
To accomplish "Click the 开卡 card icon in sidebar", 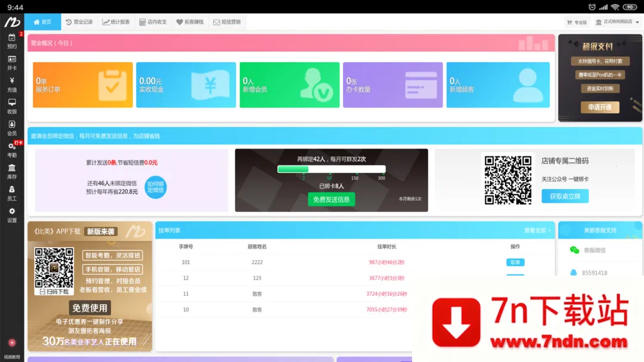I will click(12, 63).
